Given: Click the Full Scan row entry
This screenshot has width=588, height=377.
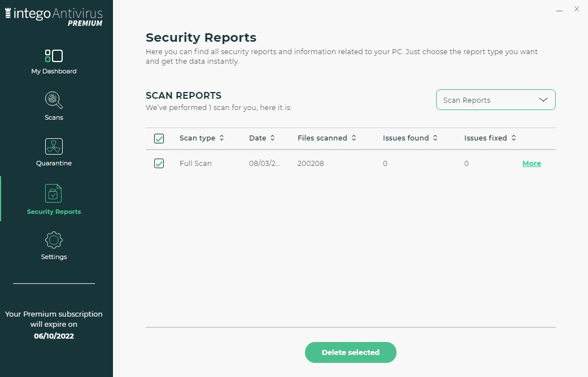Looking at the screenshot, I should tap(195, 164).
